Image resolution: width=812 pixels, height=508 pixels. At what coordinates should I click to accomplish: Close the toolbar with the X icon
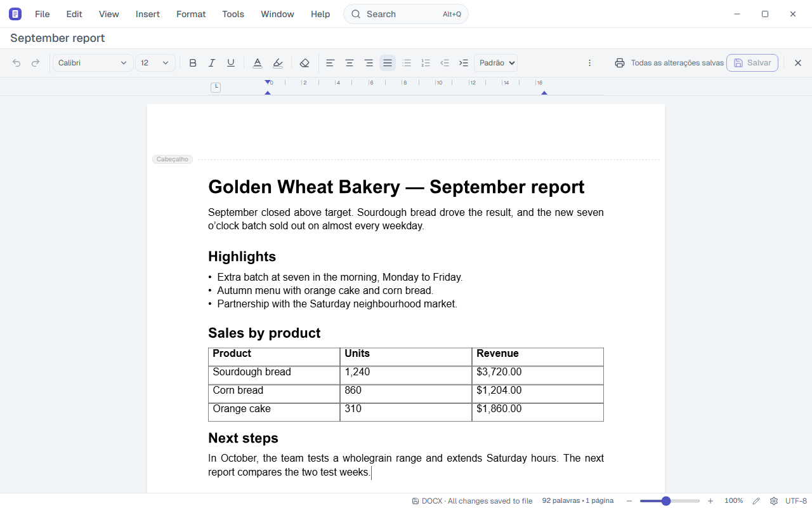click(798, 63)
